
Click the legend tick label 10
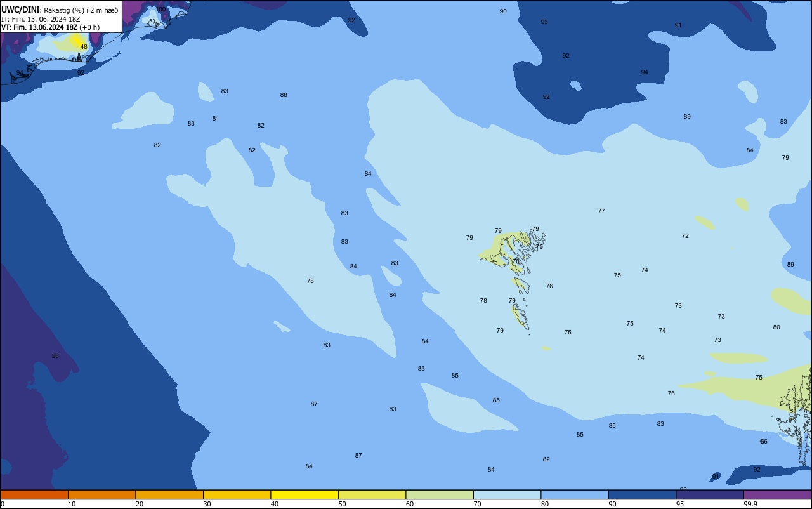click(x=72, y=504)
